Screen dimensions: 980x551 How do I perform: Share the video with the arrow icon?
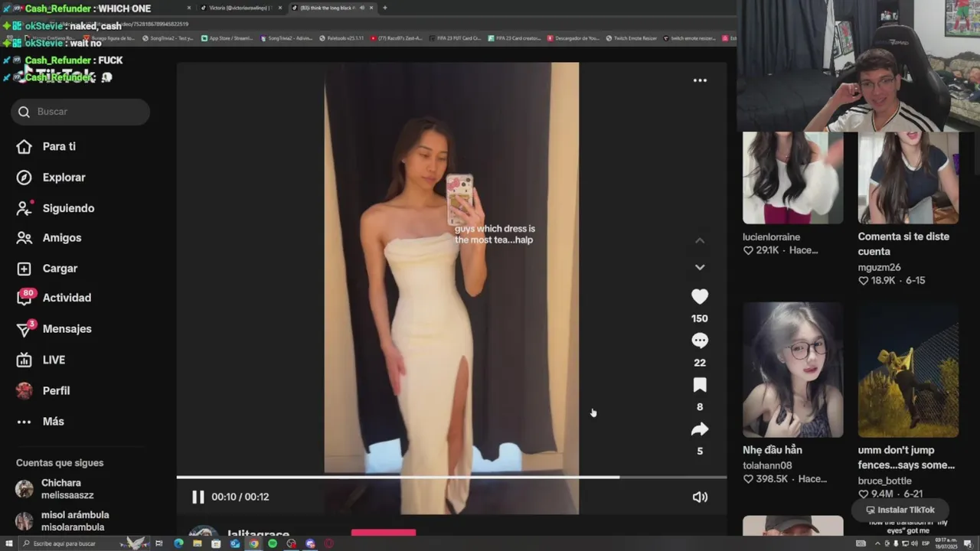coord(700,429)
